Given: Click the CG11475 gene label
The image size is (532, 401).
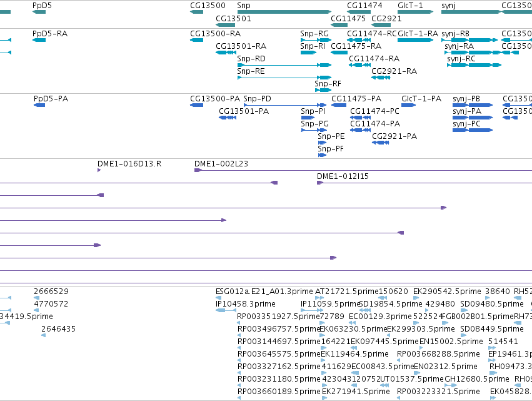Looking at the screenshot, I should (x=348, y=18).
